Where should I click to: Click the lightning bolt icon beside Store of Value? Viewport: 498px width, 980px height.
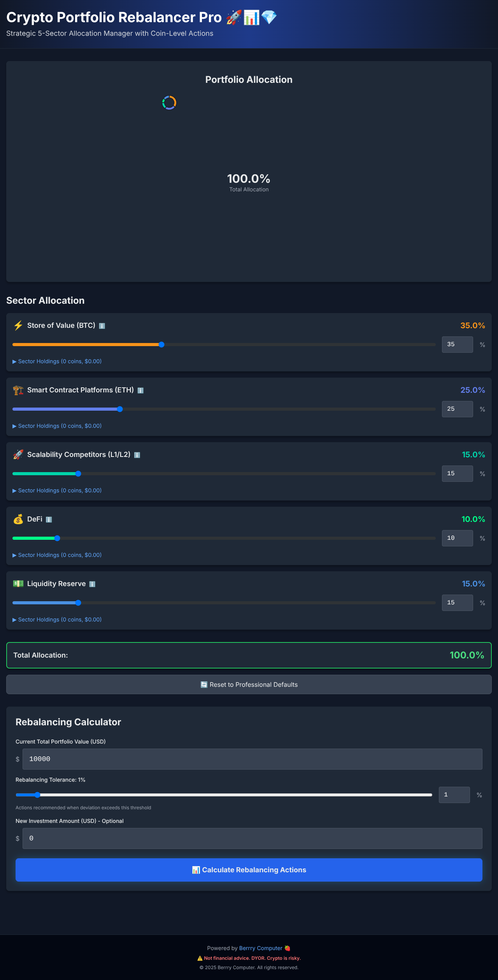18,326
